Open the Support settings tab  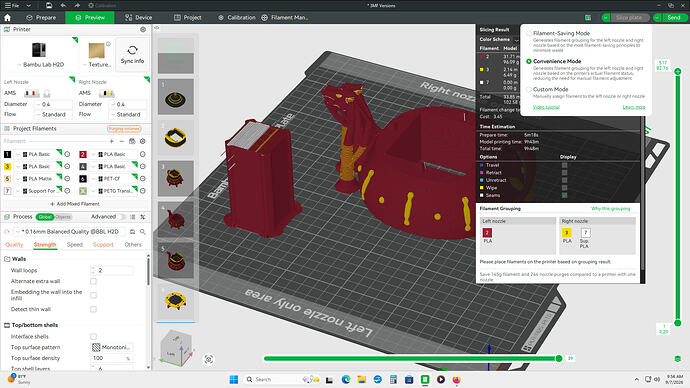pyautogui.click(x=103, y=245)
